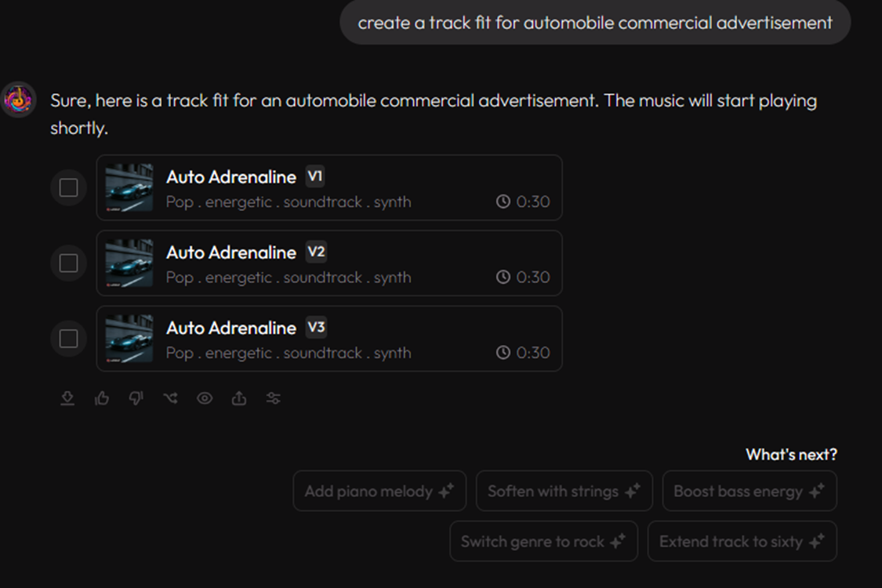Toggle the eye visibility icon

point(205,399)
